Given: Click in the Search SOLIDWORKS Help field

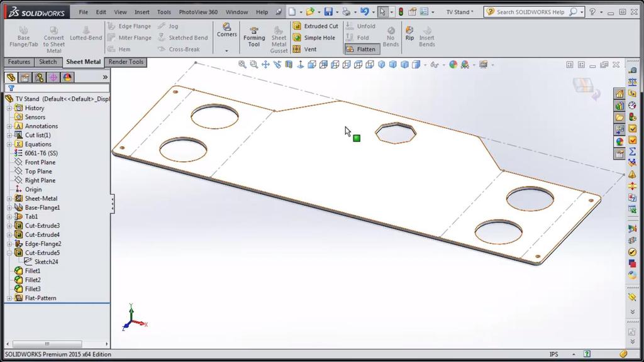Looking at the screenshot, I should click(x=530, y=12).
